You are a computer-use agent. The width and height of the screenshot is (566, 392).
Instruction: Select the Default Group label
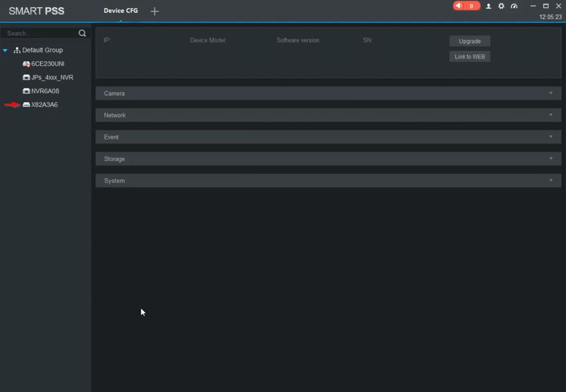point(42,50)
